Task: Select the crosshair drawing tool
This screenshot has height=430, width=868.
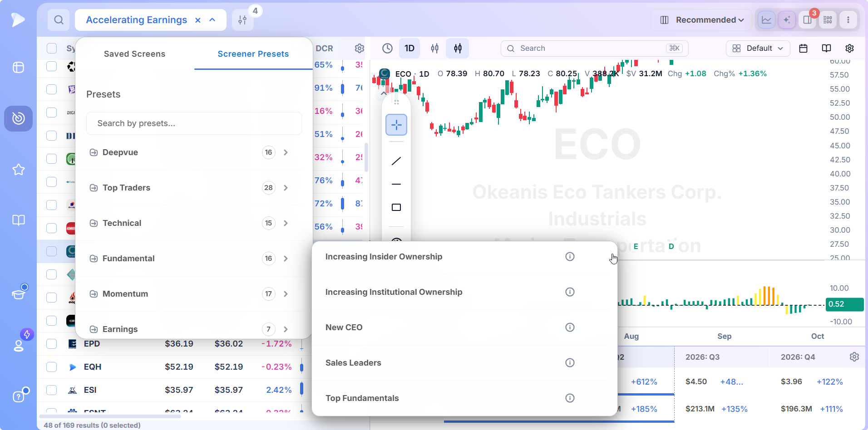Action: (396, 125)
